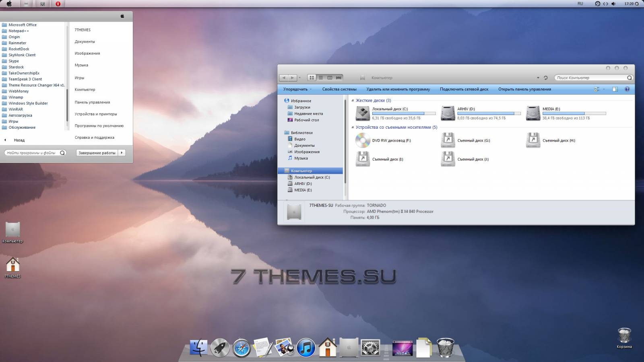The height and width of the screenshot is (362, 644).
Task: Open Документы in the start menu
Action: 85,41
